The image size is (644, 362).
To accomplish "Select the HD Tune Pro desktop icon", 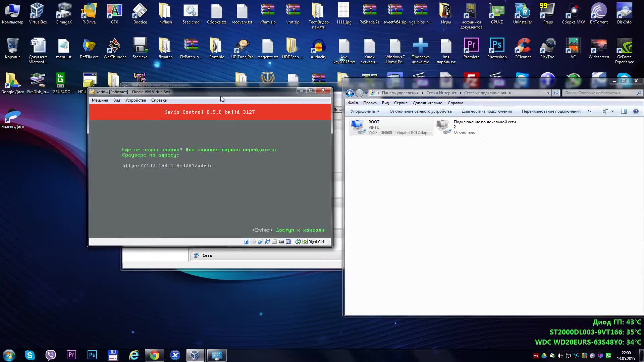I will [242, 49].
